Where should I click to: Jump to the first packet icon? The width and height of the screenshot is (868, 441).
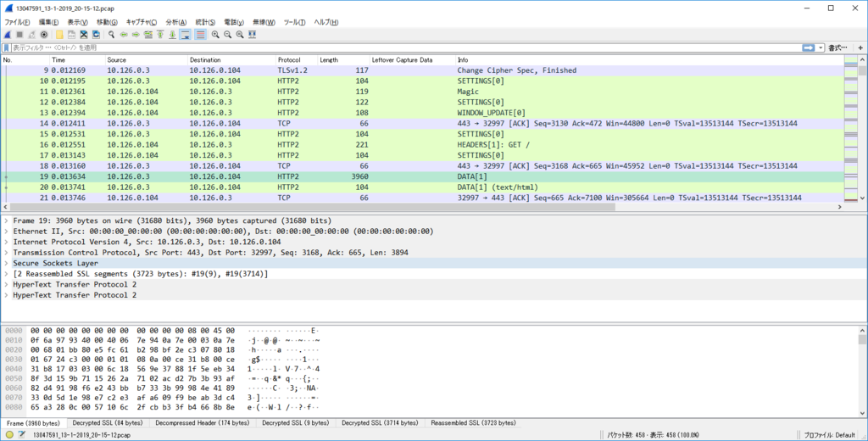[x=160, y=35]
